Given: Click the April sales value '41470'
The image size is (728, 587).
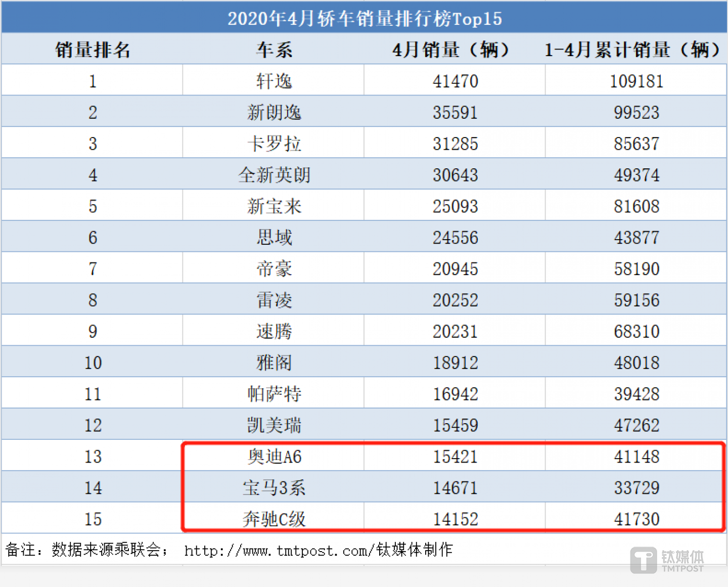Looking at the screenshot, I should coord(455,81).
